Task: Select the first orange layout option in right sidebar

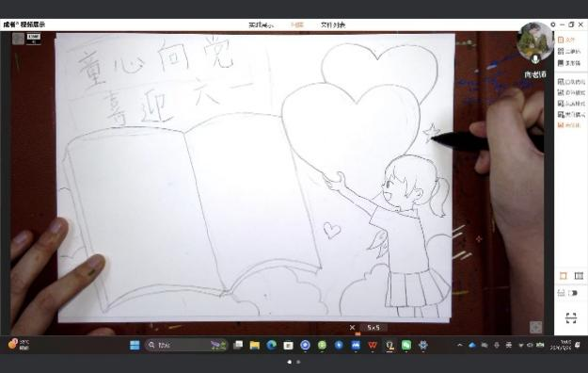Action: point(566,40)
